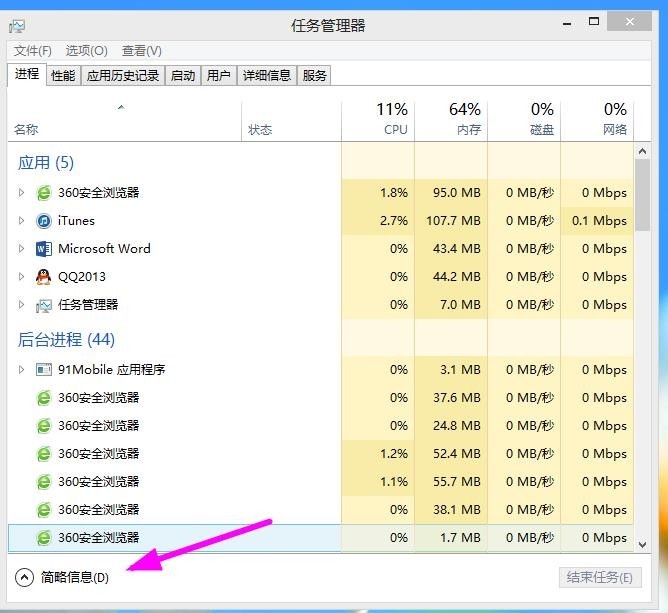Switch to the 用户 tab

219,76
